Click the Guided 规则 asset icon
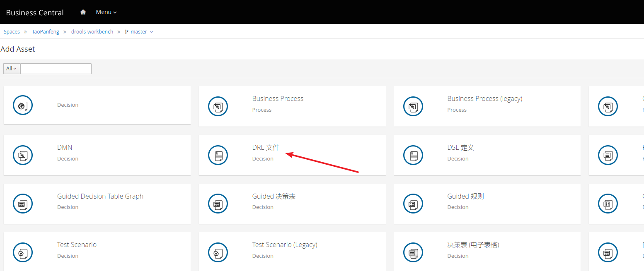Image resolution: width=644 pixels, height=271 pixels. pos(413,204)
